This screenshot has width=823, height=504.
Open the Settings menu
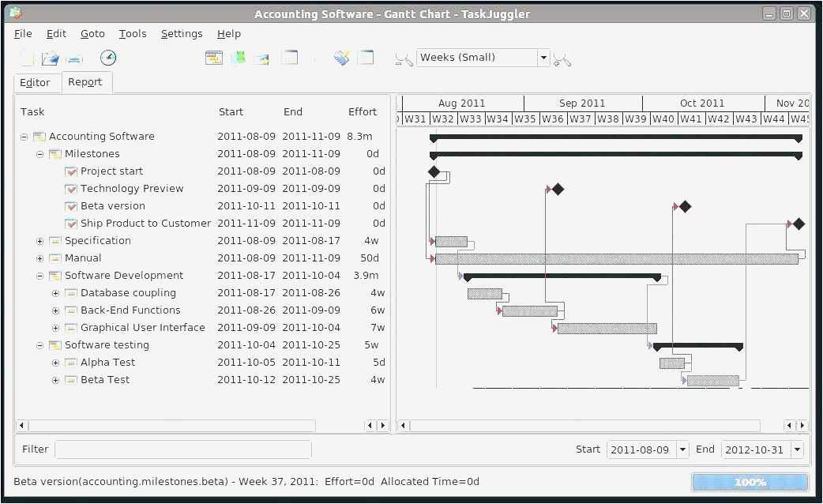click(x=182, y=34)
